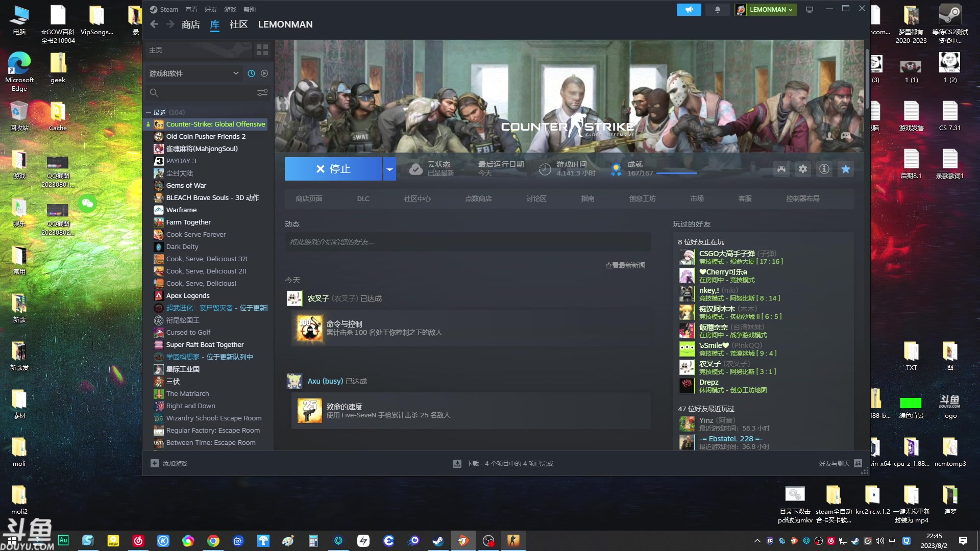Open the 商店页面 tab
Screen dimensions: 980x551
[309, 198]
